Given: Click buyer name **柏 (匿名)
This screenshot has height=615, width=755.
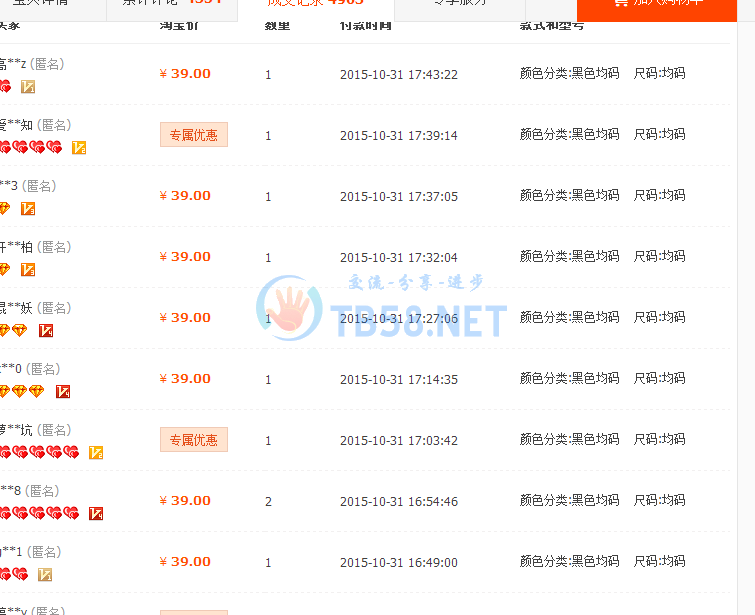Looking at the screenshot, I should point(35,247).
